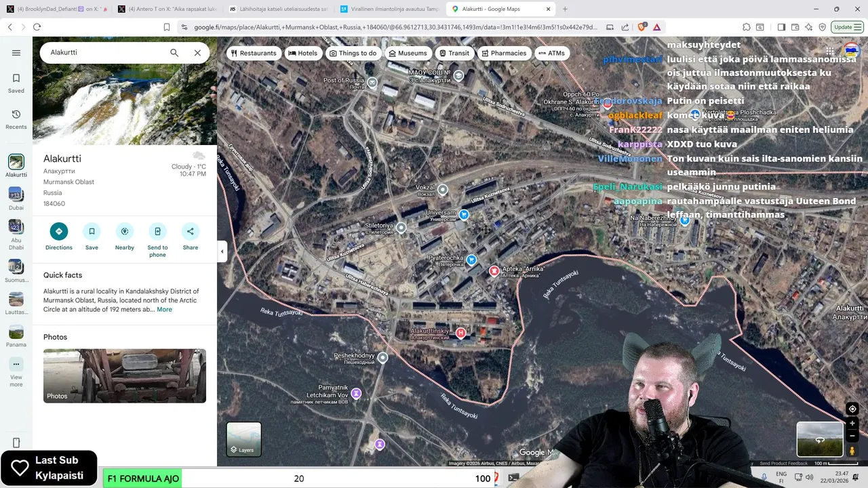The width and height of the screenshot is (868, 488).
Task: Expand Quick facts with More link
Action: (164, 309)
